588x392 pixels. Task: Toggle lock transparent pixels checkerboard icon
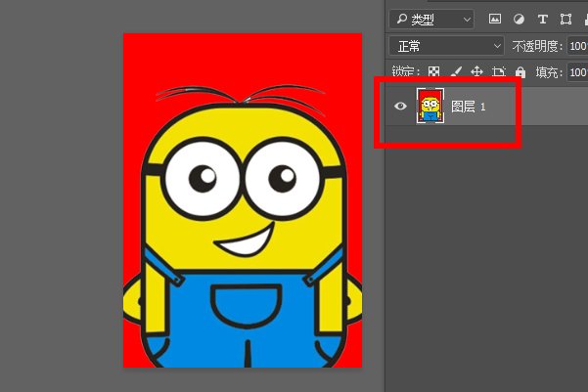(x=433, y=71)
